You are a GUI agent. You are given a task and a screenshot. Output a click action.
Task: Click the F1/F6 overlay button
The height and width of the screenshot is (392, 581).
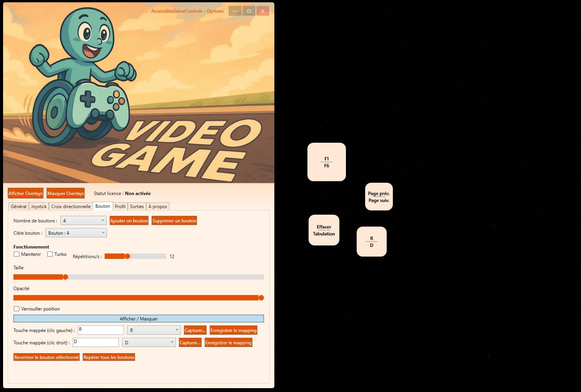(326, 162)
